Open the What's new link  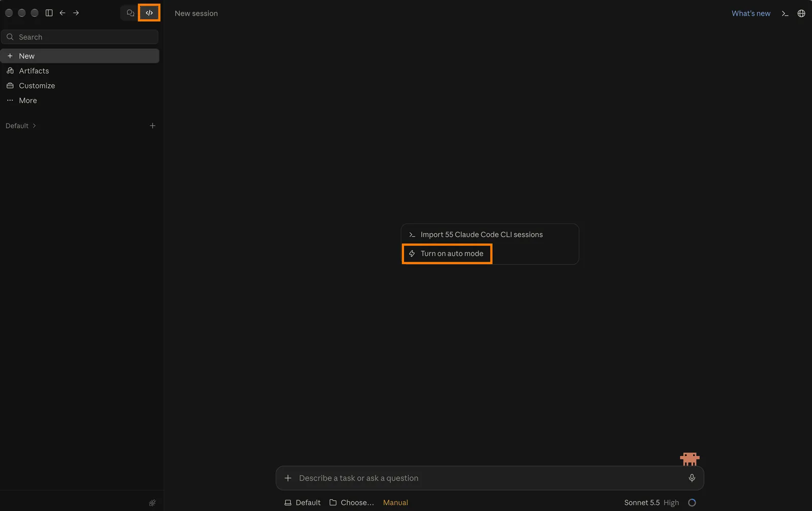click(751, 14)
